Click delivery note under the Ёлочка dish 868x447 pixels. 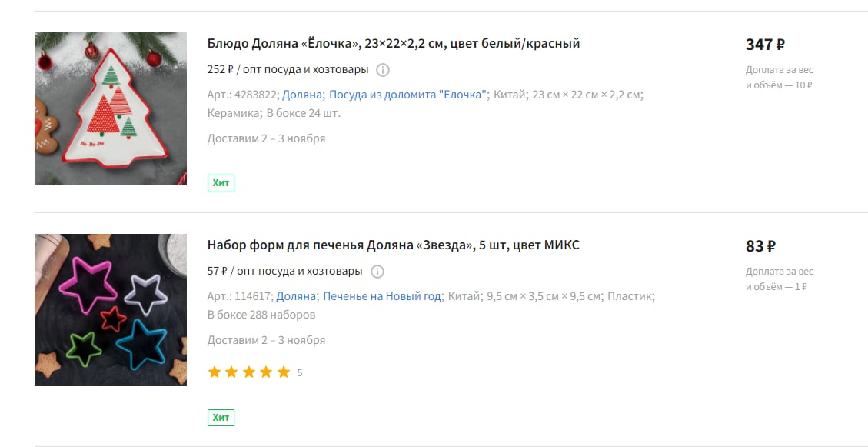[x=266, y=138]
